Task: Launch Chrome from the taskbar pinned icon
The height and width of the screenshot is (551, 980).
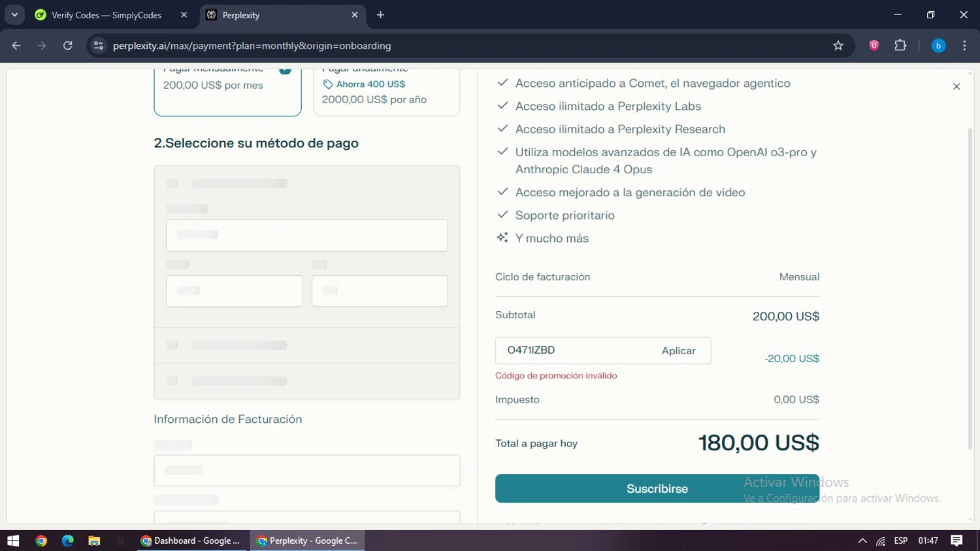Action: 41,541
